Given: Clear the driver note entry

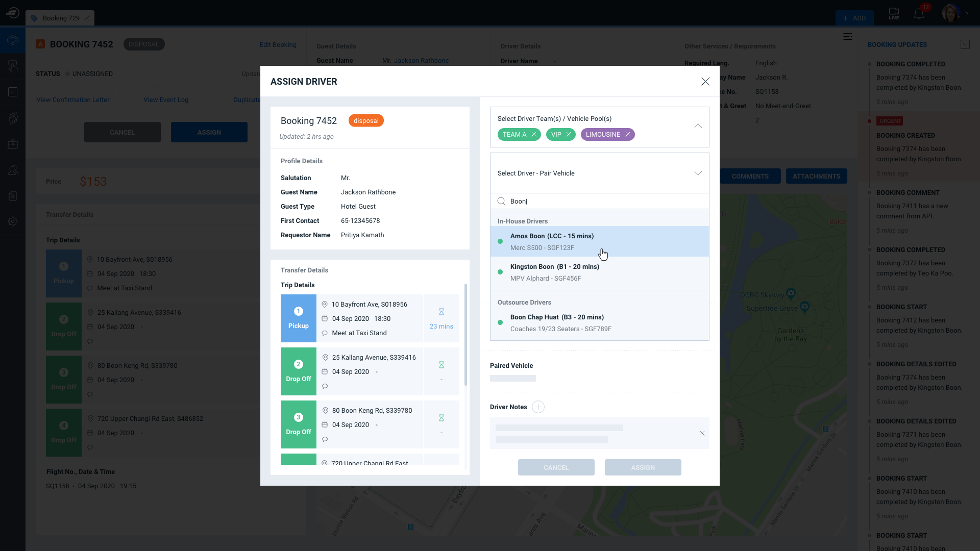Looking at the screenshot, I should 702,433.
